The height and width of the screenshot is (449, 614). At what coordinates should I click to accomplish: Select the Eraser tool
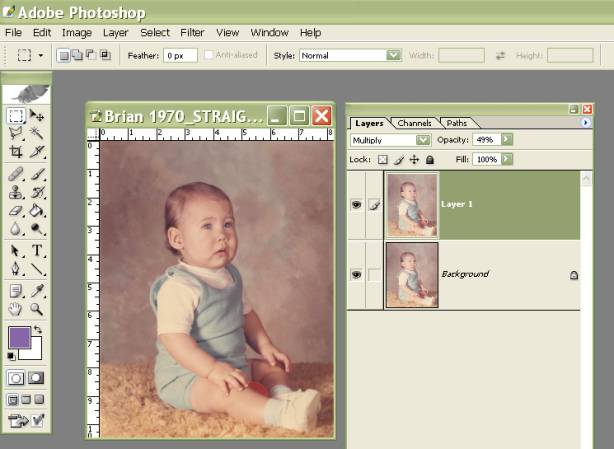click(16, 211)
